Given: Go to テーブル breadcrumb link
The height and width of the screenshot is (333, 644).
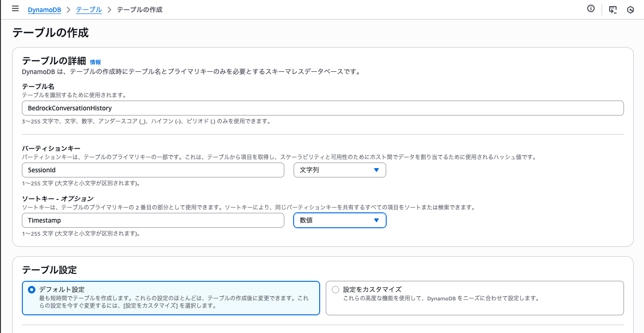Looking at the screenshot, I should 88,9.
